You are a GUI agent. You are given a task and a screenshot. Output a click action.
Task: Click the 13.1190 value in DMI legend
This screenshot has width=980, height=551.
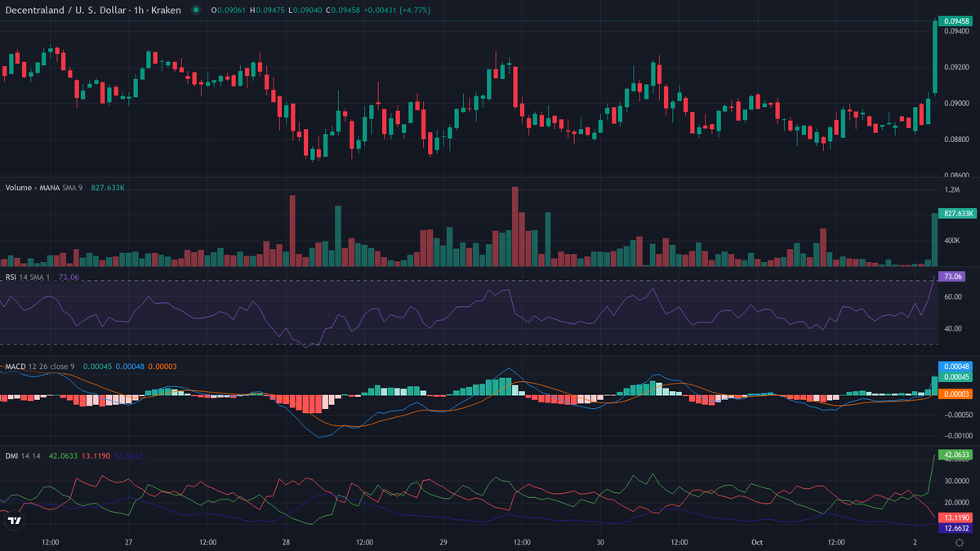[x=96, y=456]
